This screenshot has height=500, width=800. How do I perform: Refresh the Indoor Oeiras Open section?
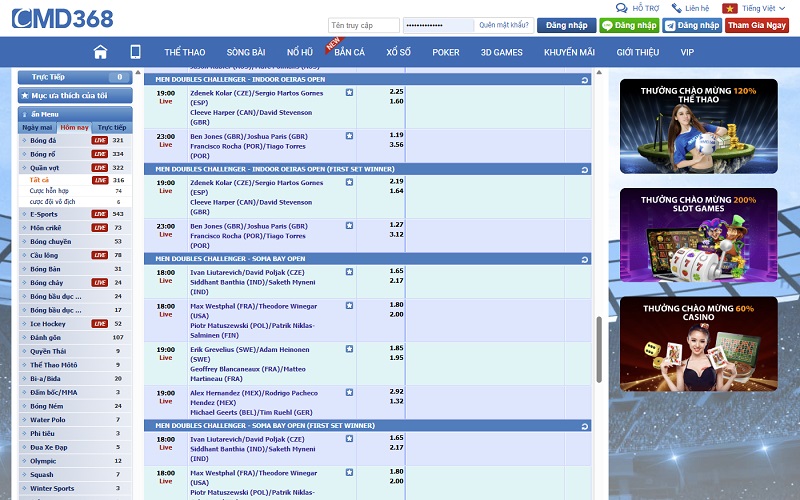pos(584,79)
